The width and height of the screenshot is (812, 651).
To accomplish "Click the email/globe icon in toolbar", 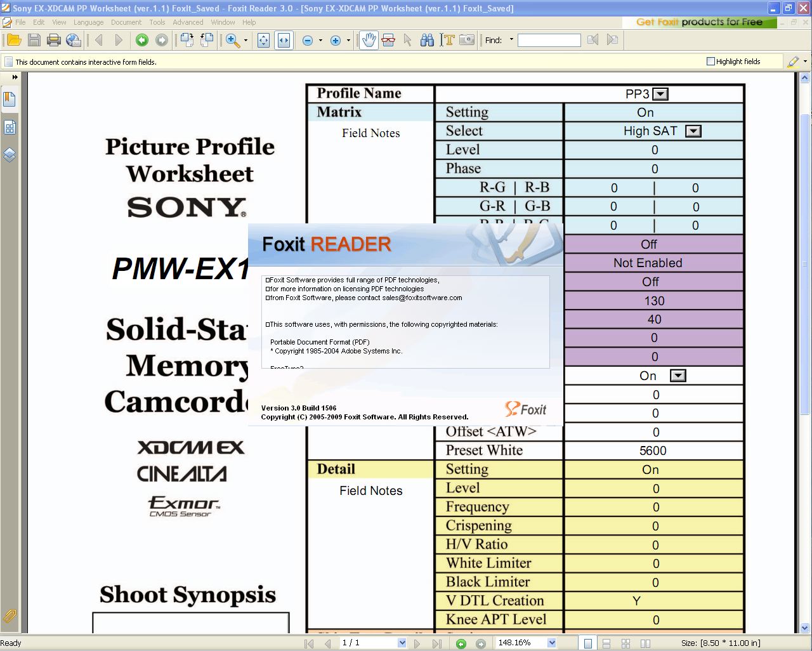I will pos(74,40).
